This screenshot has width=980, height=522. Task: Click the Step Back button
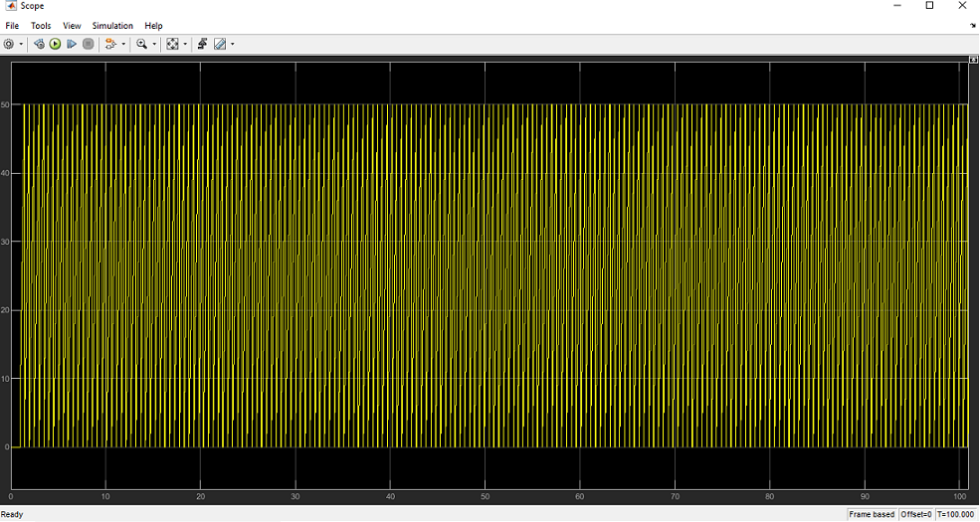tap(39, 44)
